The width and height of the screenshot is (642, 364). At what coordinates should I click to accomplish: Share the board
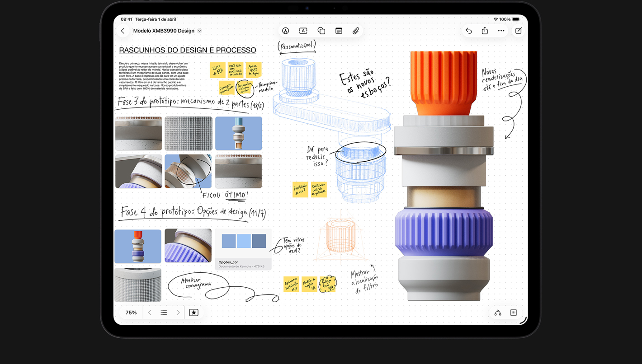coord(485,31)
